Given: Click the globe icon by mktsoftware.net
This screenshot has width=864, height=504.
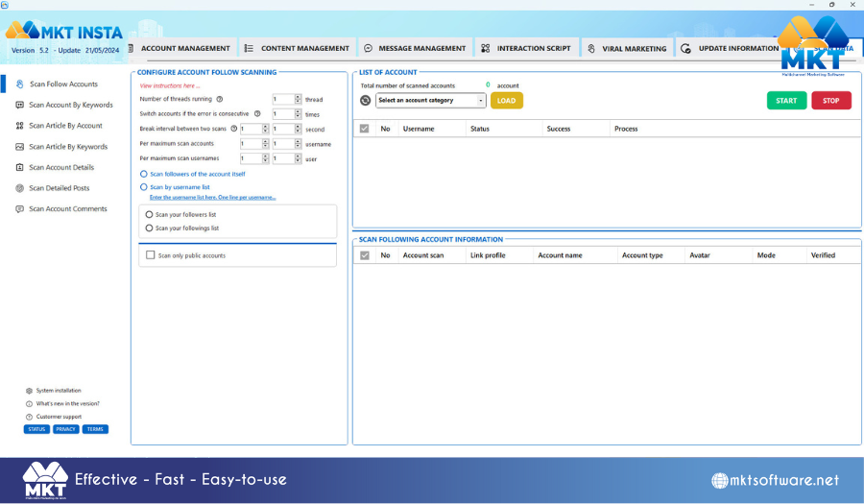Looking at the screenshot, I should tap(720, 481).
